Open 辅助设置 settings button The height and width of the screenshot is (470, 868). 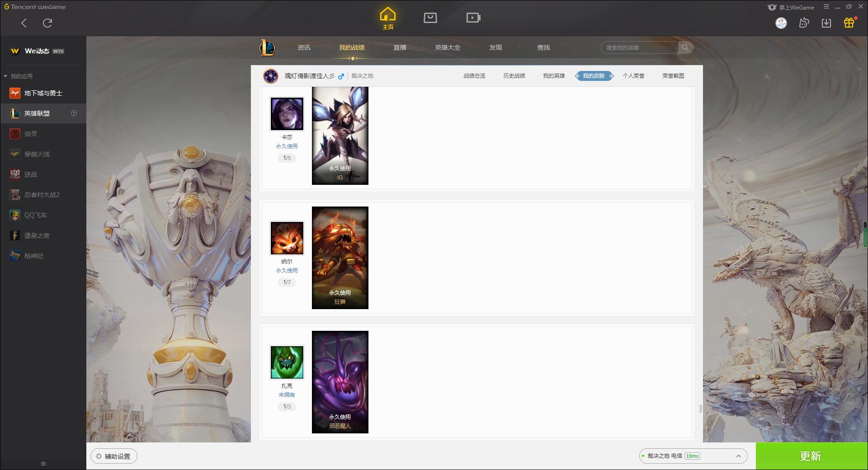(x=114, y=456)
